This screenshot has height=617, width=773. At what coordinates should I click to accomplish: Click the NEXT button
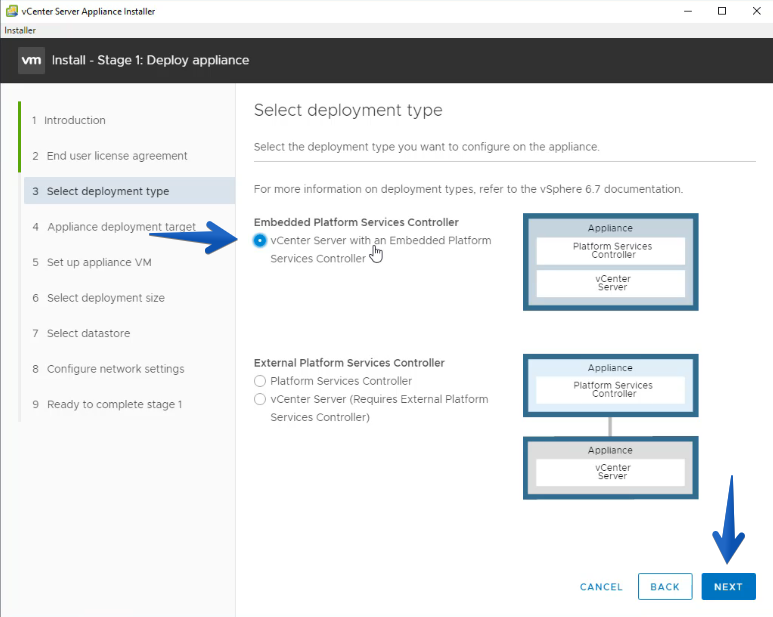coord(728,586)
